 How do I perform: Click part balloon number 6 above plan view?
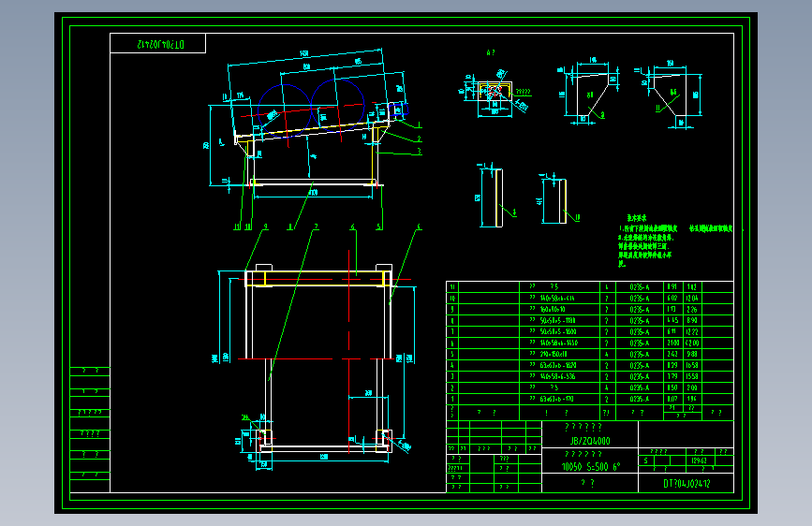(x=353, y=226)
